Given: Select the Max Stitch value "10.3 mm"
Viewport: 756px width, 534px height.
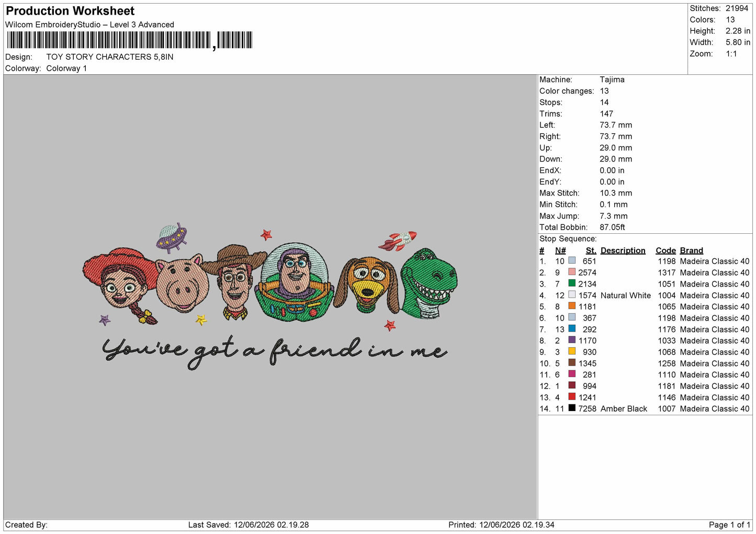Looking at the screenshot, I should click(616, 193).
